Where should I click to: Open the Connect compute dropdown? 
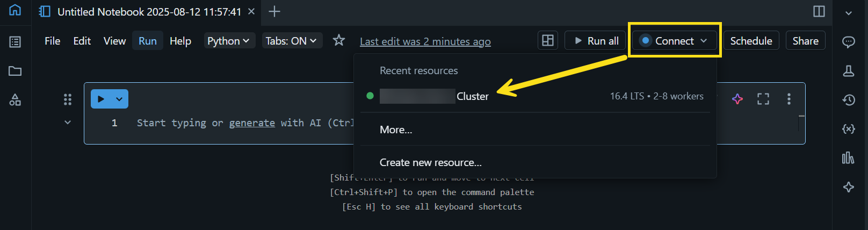pyautogui.click(x=675, y=41)
